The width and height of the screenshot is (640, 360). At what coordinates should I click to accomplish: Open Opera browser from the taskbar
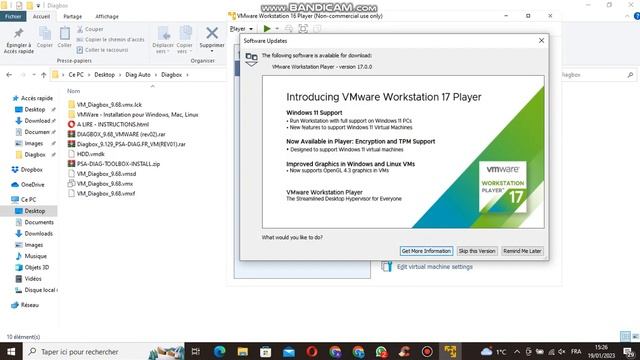312,351
